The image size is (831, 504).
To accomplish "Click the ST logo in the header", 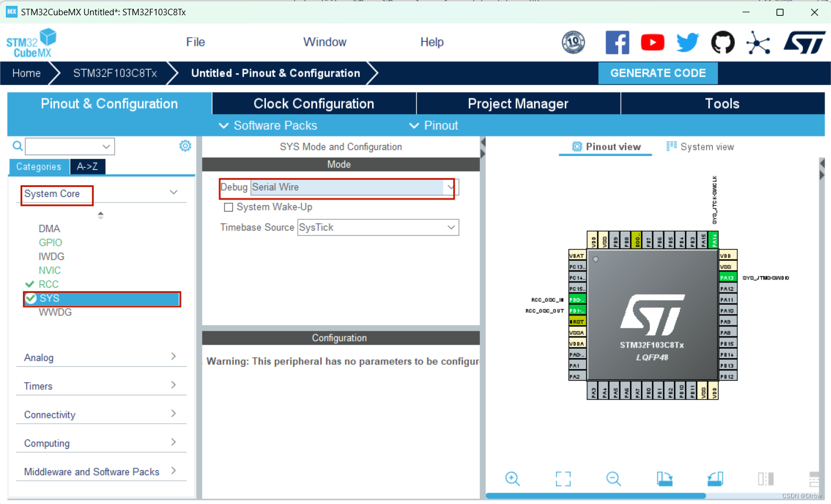I will pyautogui.click(x=804, y=43).
